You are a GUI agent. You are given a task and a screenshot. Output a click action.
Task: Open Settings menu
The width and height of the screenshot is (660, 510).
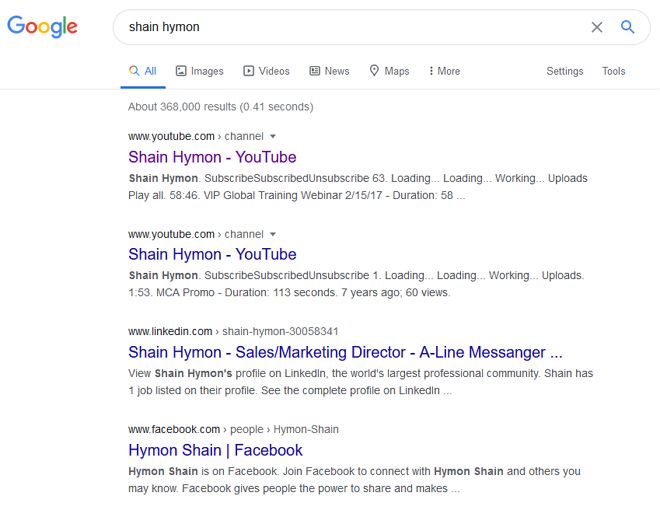click(564, 71)
